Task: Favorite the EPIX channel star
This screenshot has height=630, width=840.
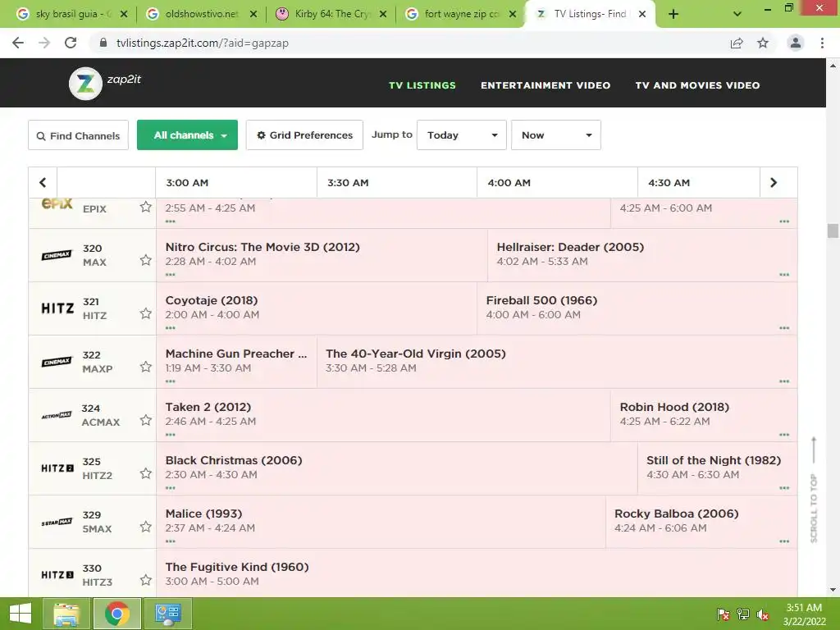Action: 146,207
